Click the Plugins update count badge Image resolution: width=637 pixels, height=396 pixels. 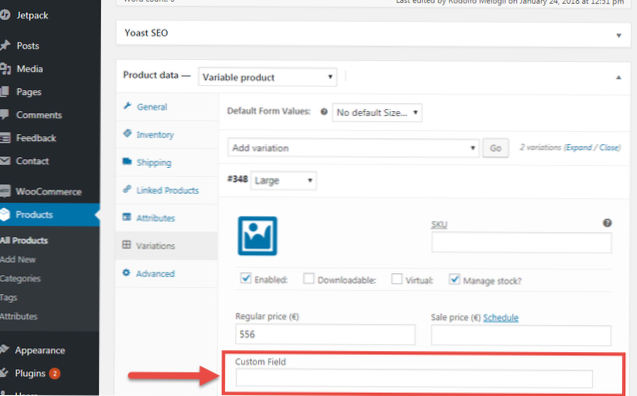[54, 373]
